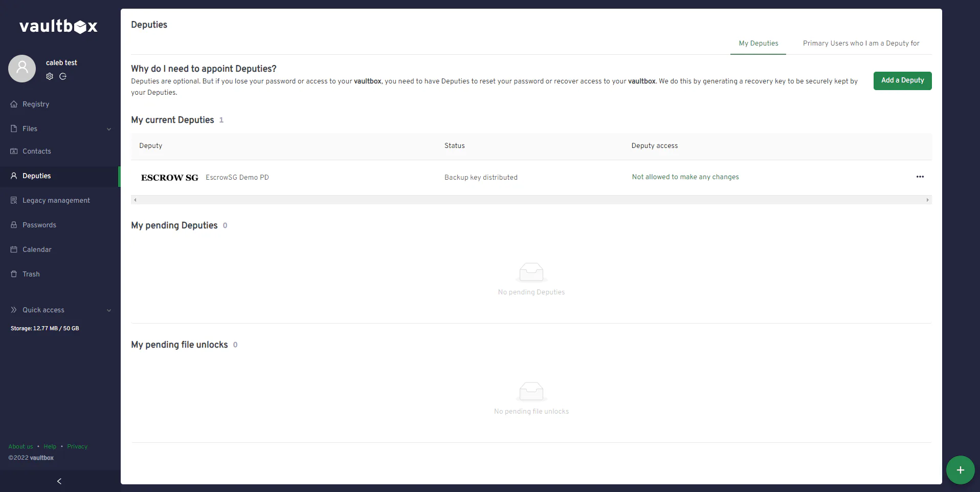This screenshot has height=492, width=980.
Task: Click the Status column header
Action: tap(455, 145)
